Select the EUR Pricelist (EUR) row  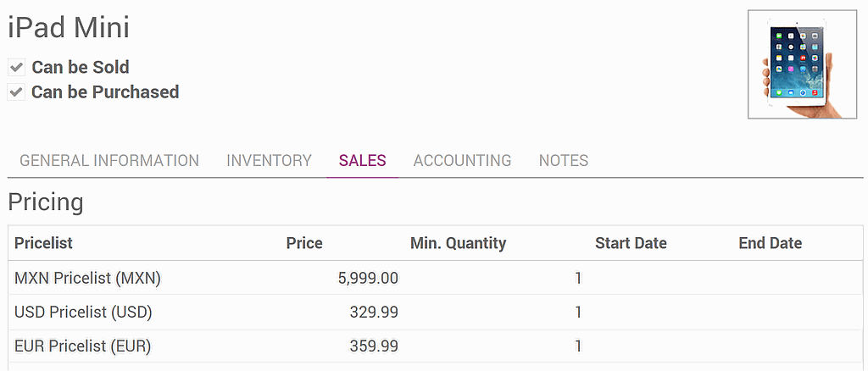(83, 346)
